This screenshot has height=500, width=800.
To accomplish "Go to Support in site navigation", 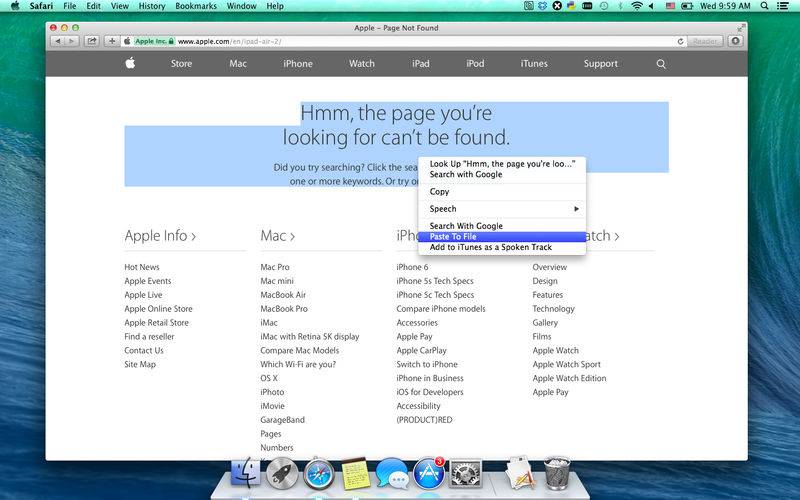I will tap(601, 64).
